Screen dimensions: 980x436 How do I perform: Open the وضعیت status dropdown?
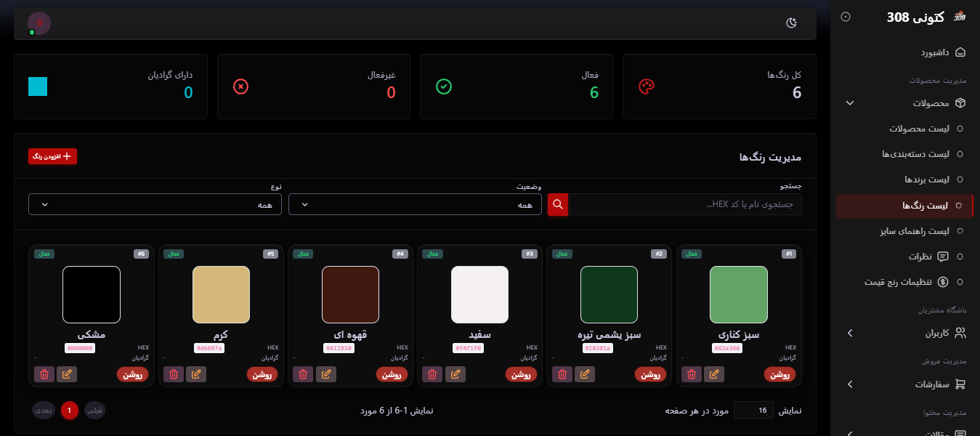click(x=415, y=204)
